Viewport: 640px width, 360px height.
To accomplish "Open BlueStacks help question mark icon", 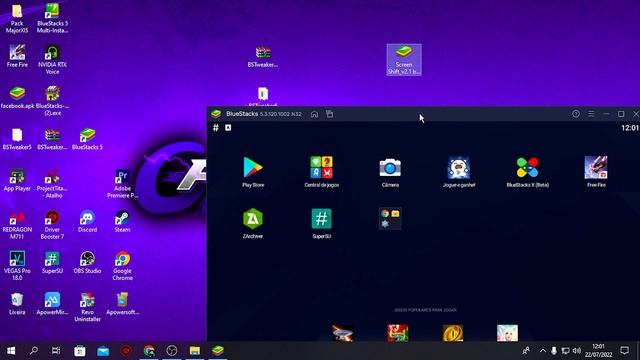I will pos(576,114).
